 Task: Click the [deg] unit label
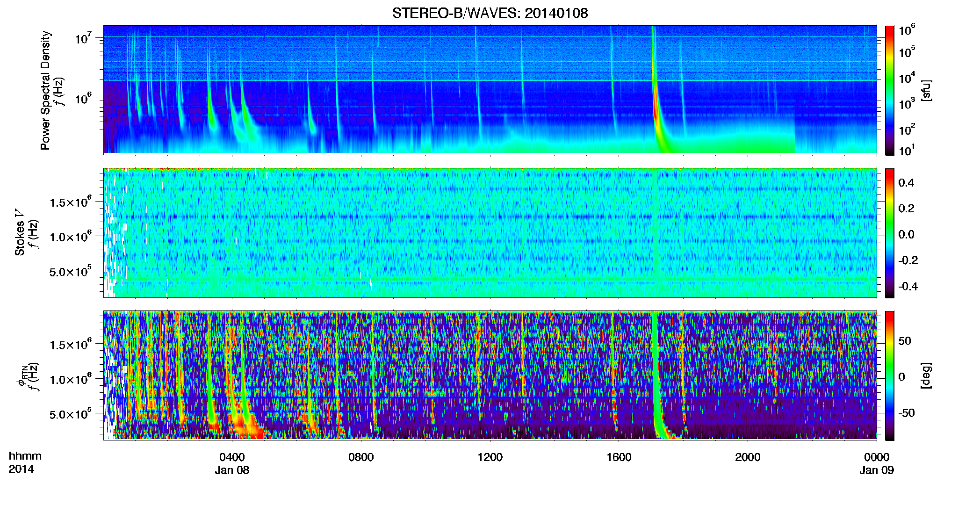tap(926, 375)
